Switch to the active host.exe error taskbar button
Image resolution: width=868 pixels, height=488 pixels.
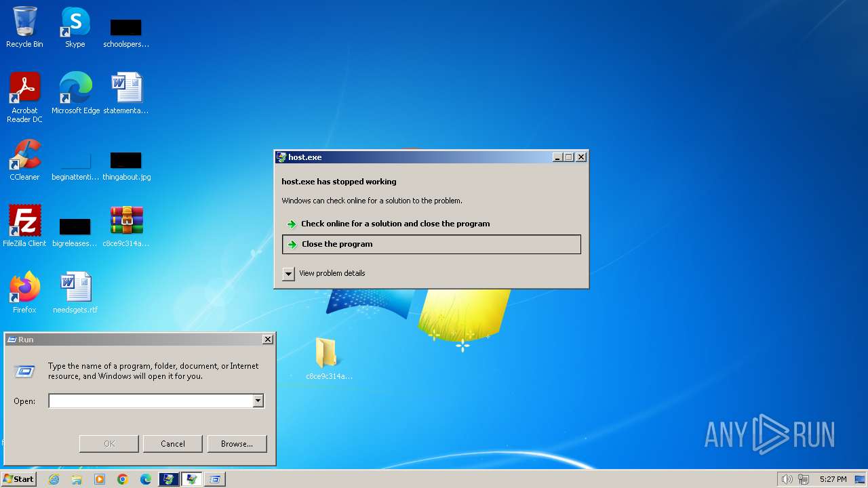tap(192, 479)
